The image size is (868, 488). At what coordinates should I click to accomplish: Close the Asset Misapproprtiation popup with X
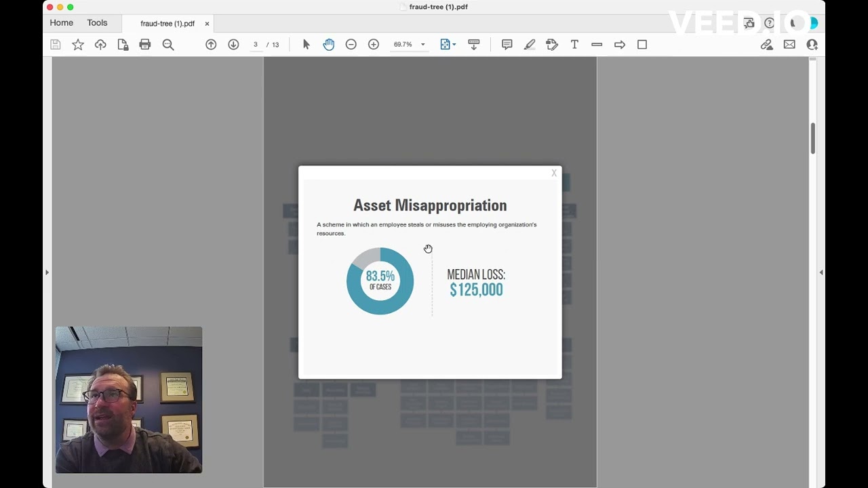[x=554, y=174]
